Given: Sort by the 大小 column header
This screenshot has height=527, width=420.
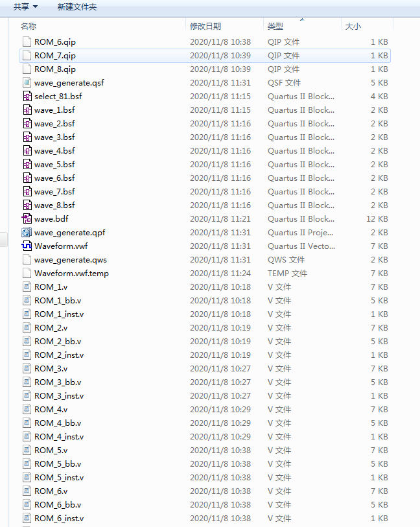Looking at the screenshot, I should [353, 26].
